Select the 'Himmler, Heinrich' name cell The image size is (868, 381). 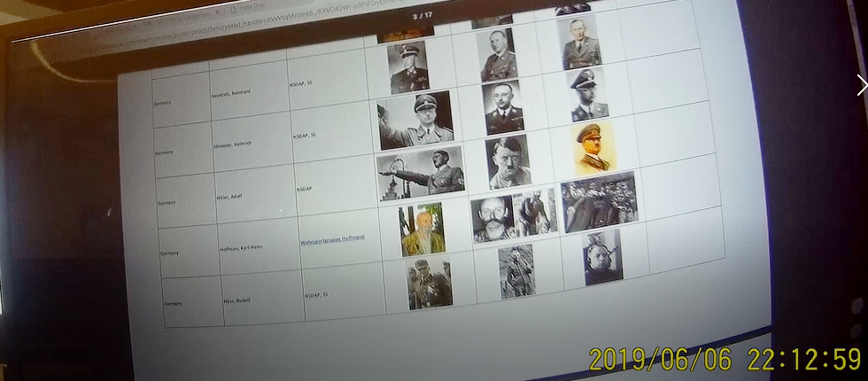(x=252, y=143)
